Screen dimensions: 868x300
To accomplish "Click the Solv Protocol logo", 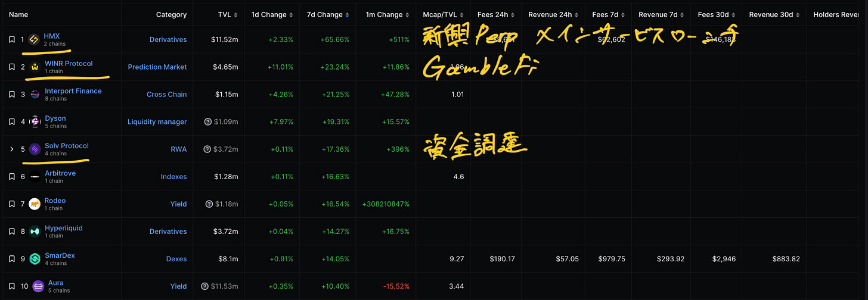I will [x=35, y=149].
